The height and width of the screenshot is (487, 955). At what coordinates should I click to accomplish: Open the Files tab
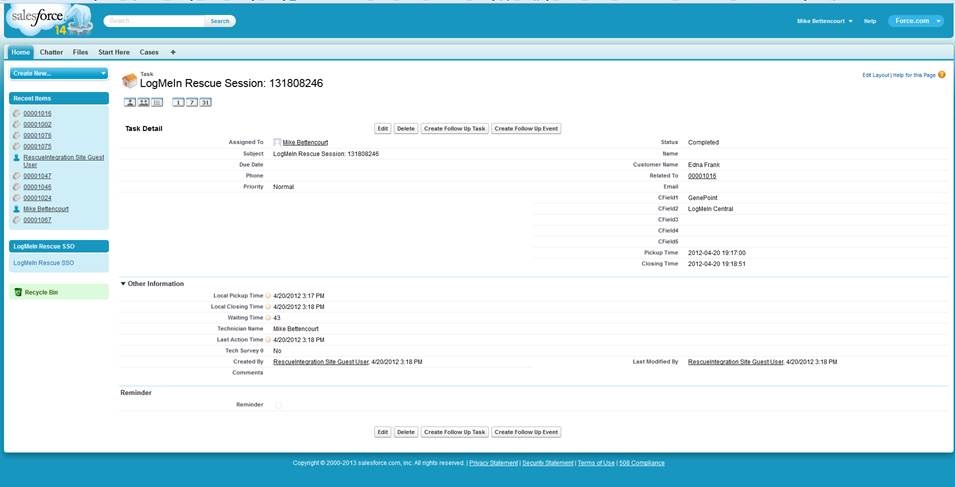[x=80, y=52]
